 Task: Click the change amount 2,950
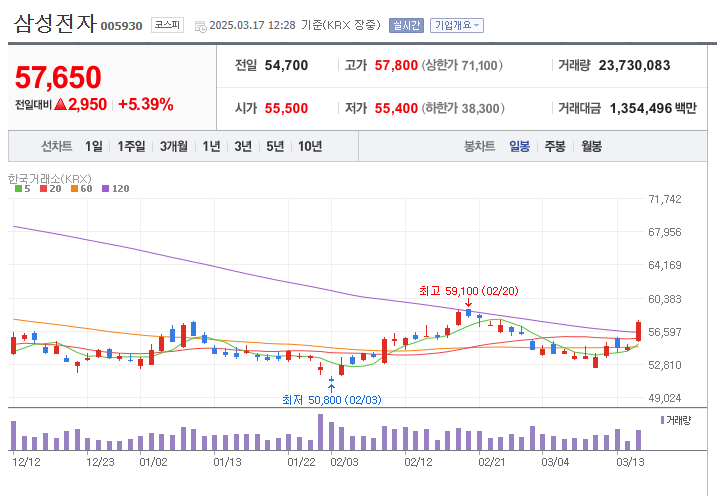click(87, 105)
